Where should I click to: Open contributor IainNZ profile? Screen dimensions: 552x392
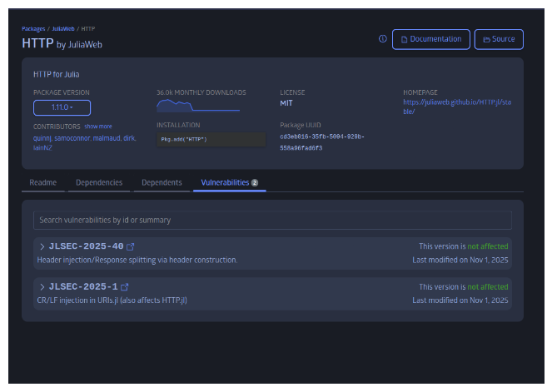[42, 148]
